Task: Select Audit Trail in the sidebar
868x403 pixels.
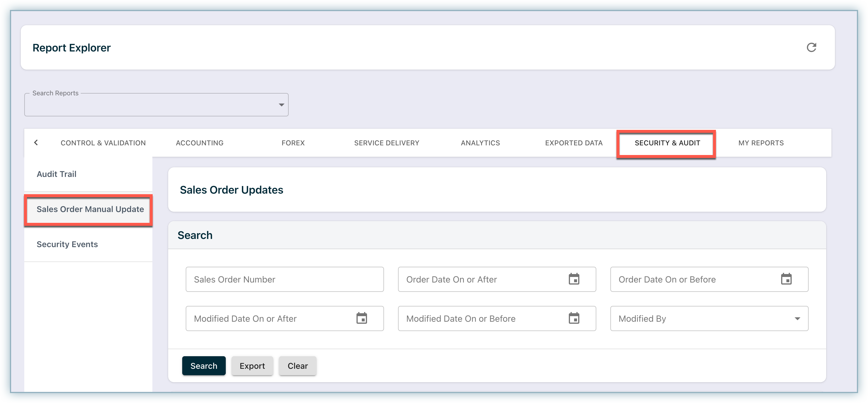Action: [57, 174]
